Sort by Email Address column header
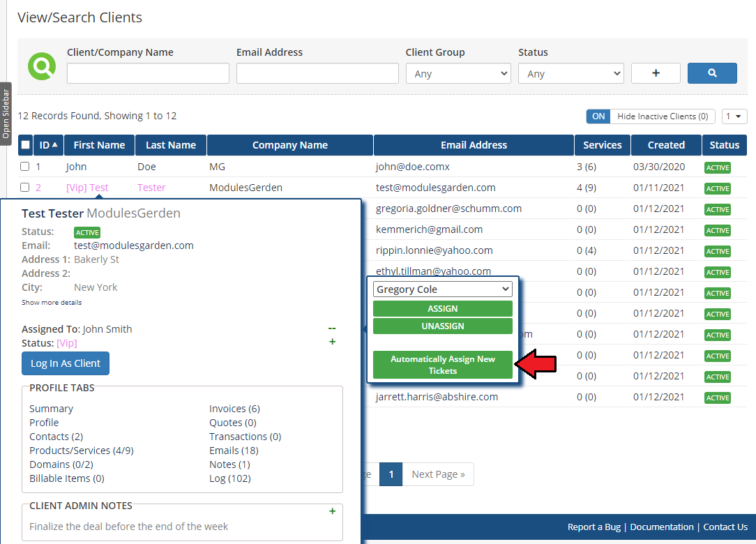Viewport: 756px width, 544px height. coord(474,145)
